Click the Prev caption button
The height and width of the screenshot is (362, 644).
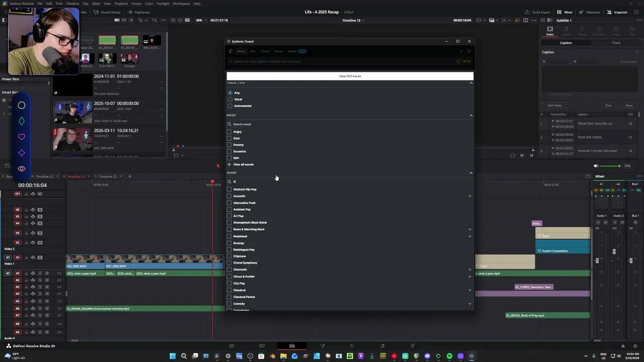click(608, 106)
